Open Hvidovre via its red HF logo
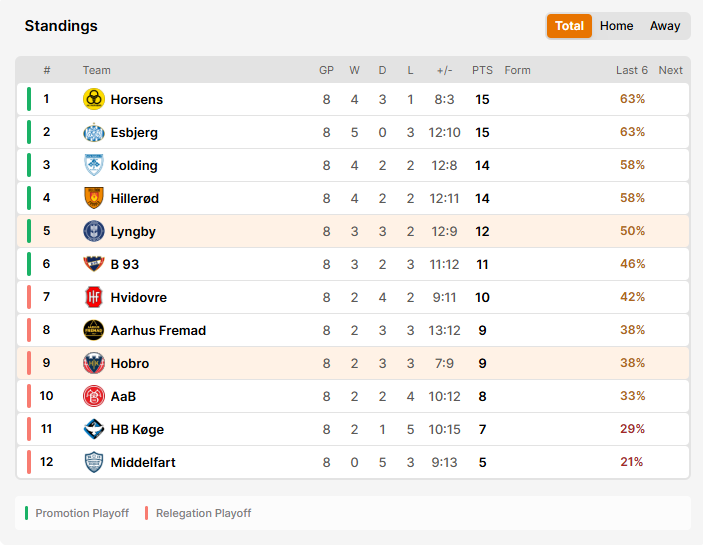Image resolution: width=703 pixels, height=545 pixels. tap(94, 297)
